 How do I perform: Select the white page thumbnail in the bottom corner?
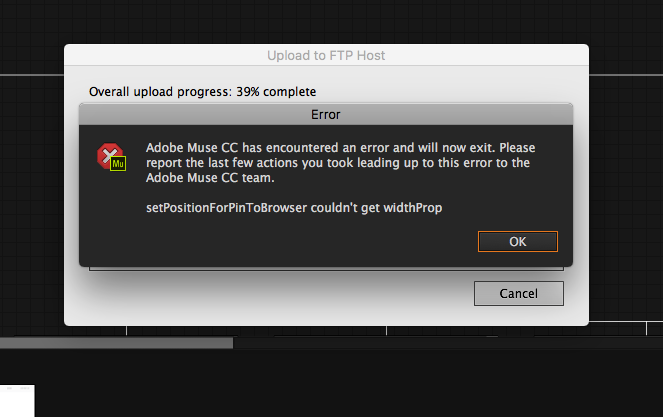[x=17, y=401]
